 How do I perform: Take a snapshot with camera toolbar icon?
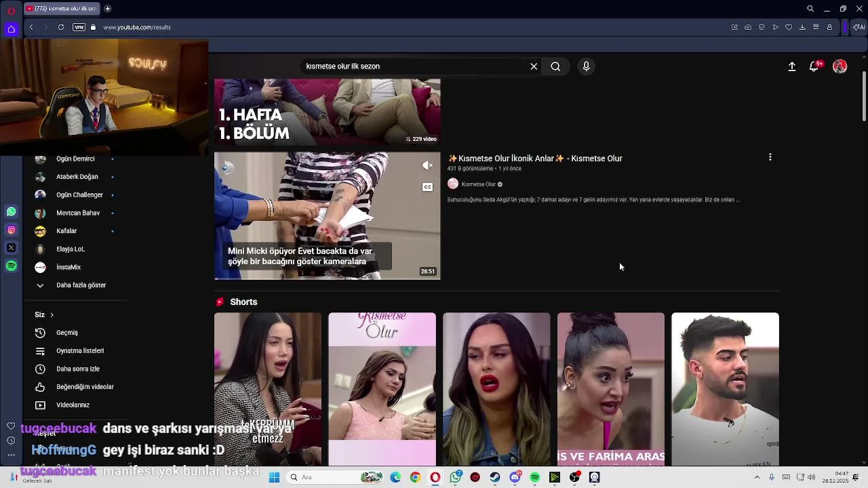(x=748, y=27)
